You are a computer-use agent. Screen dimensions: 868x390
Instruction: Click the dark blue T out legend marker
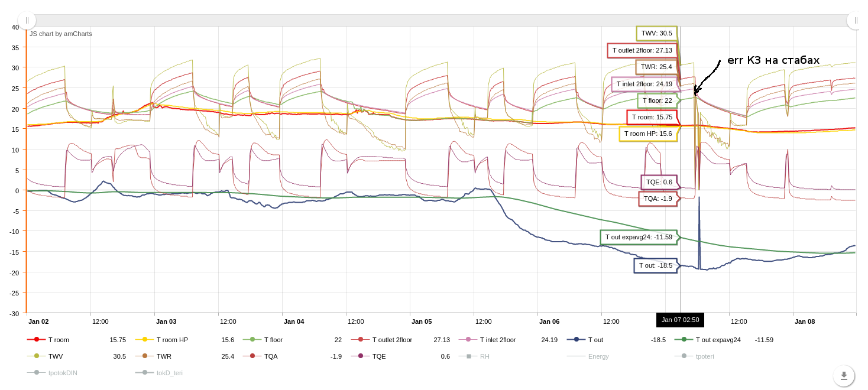[x=576, y=340]
